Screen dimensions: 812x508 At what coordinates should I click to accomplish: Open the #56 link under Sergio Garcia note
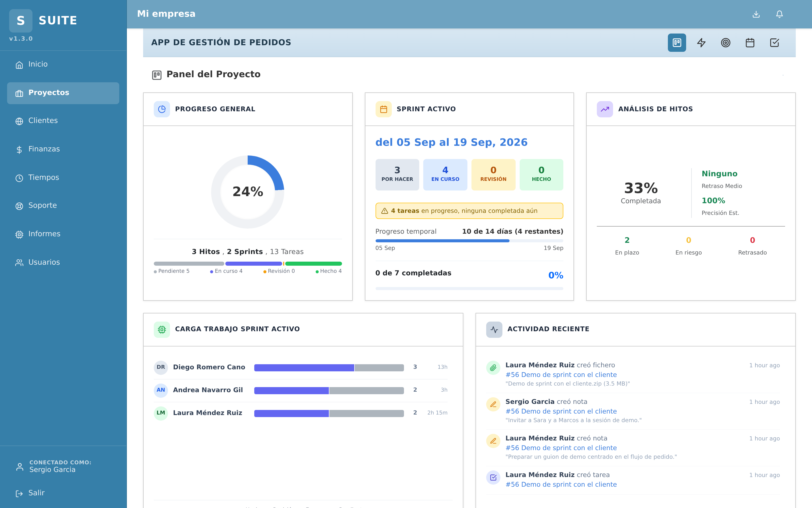(x=561, y=411)
